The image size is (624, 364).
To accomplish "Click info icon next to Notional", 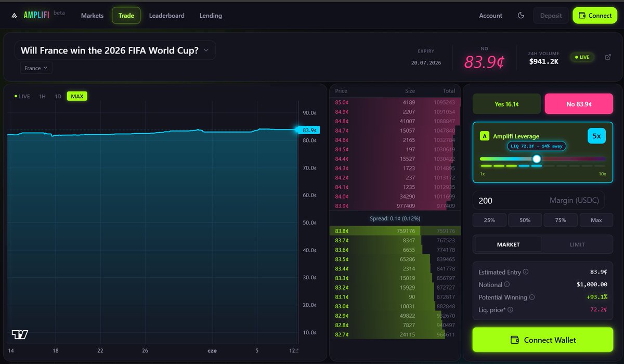I will 507,284.
